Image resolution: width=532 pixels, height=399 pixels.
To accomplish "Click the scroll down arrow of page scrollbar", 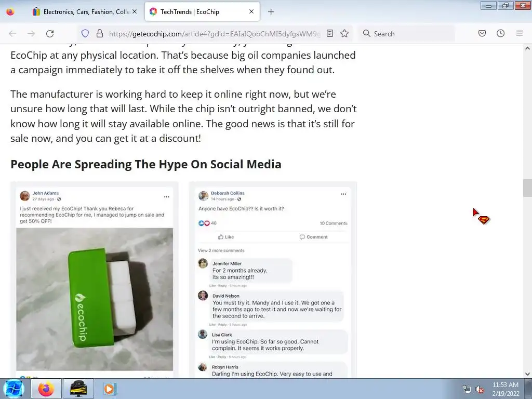I will click(527, 374).
